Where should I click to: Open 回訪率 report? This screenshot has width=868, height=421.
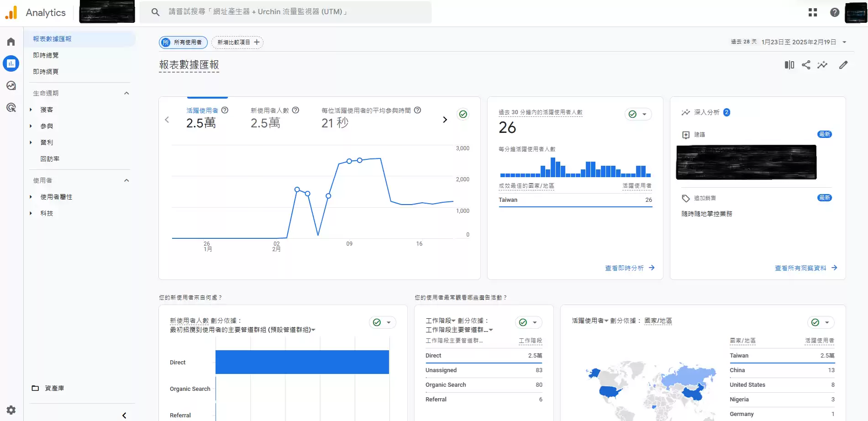pos(50,159)
